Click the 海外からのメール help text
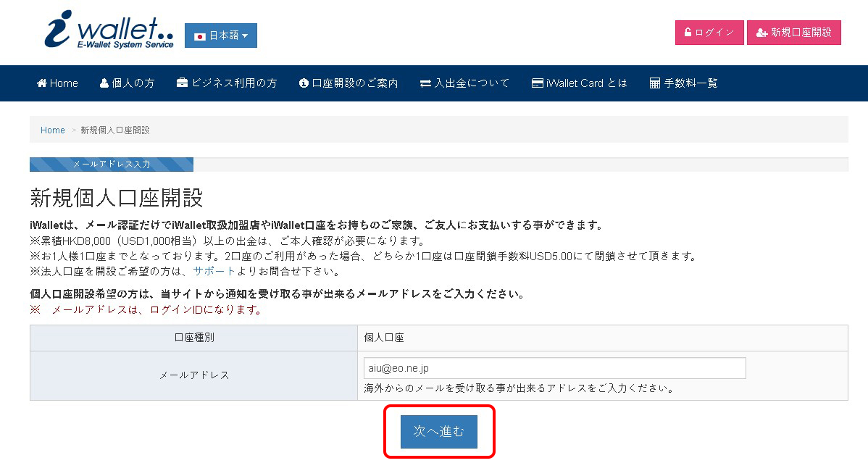The width and height of the screenshot is (868, 471). coord(519,388)
